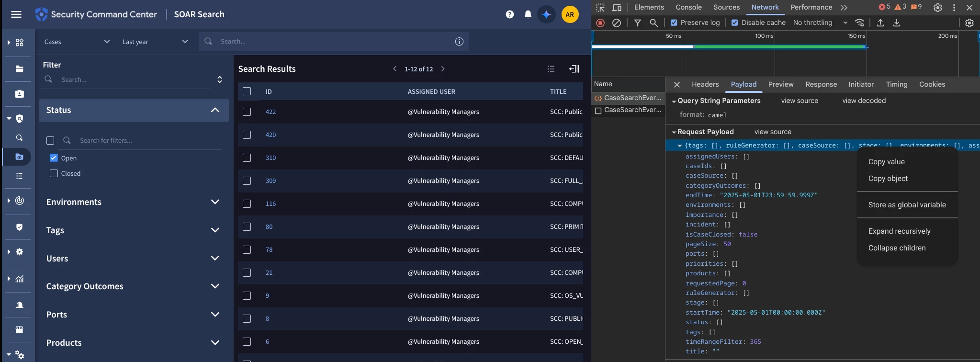Viewport: 980px width, 362px height.
Task: Clear the network log
Action: coord(617,23)
